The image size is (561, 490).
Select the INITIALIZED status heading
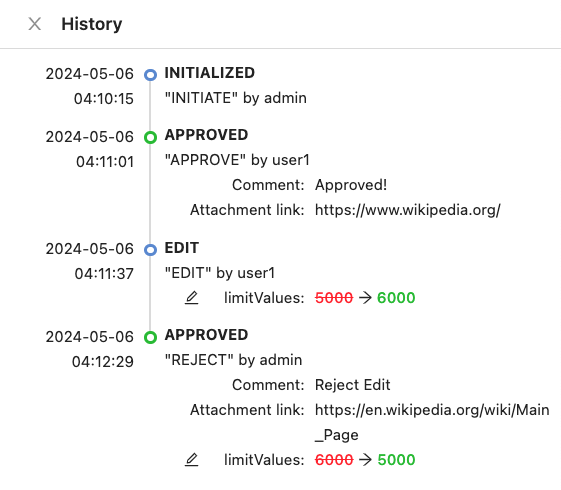point(210,73)
